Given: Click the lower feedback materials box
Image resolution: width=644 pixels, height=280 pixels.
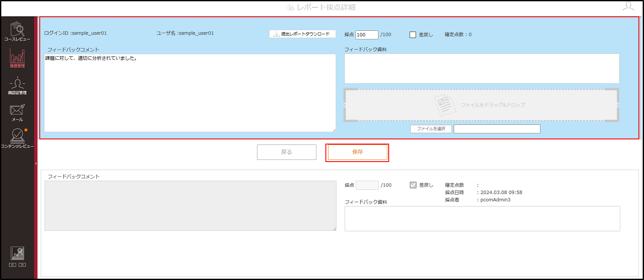Looking at the screenshot, I should click(482, 219).
